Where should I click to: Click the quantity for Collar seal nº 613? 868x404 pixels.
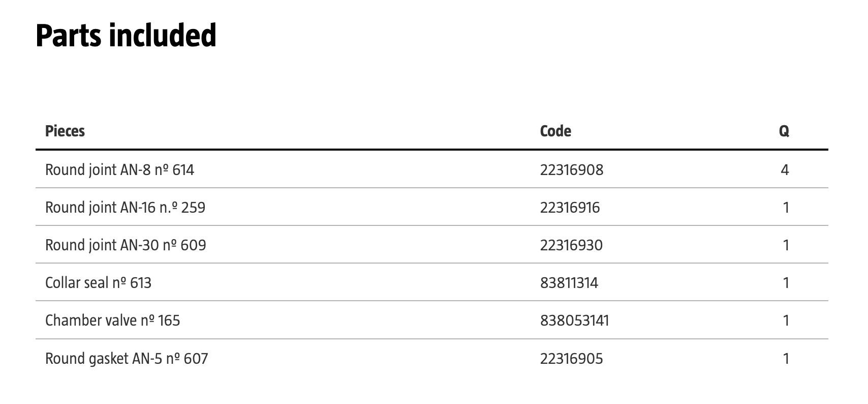coord(786,282)
